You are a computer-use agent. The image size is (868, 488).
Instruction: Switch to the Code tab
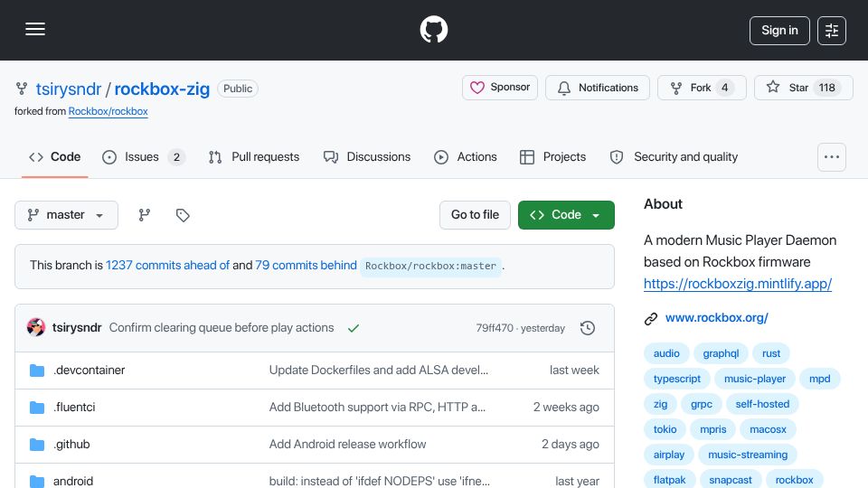pos(55,157)
